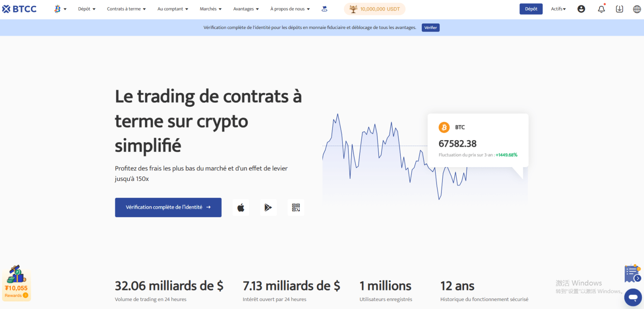The height and width of the screenshot is (309, 644).
Task: Click 'Volume de trading en 24 heures' label
Action: 151,299
